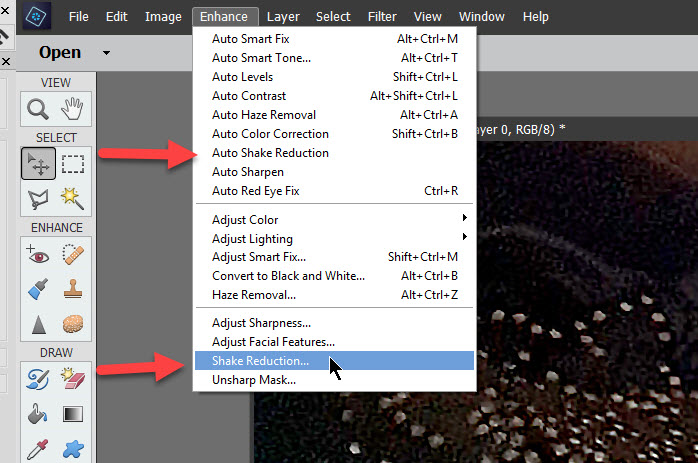Image resolution: width=698 pixels, height=463 pixels.
Task: Open the Layer menu
Action: pos(283,17)
